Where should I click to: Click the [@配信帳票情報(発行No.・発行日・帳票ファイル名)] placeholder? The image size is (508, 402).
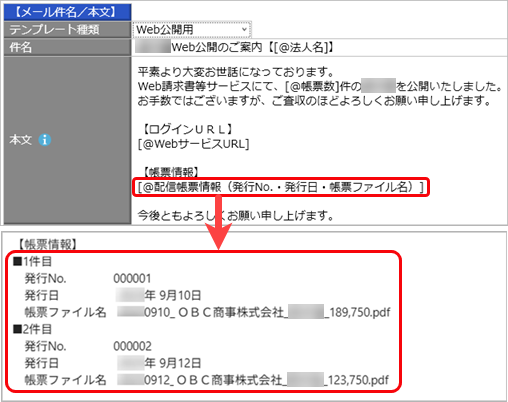click(281, 187)
